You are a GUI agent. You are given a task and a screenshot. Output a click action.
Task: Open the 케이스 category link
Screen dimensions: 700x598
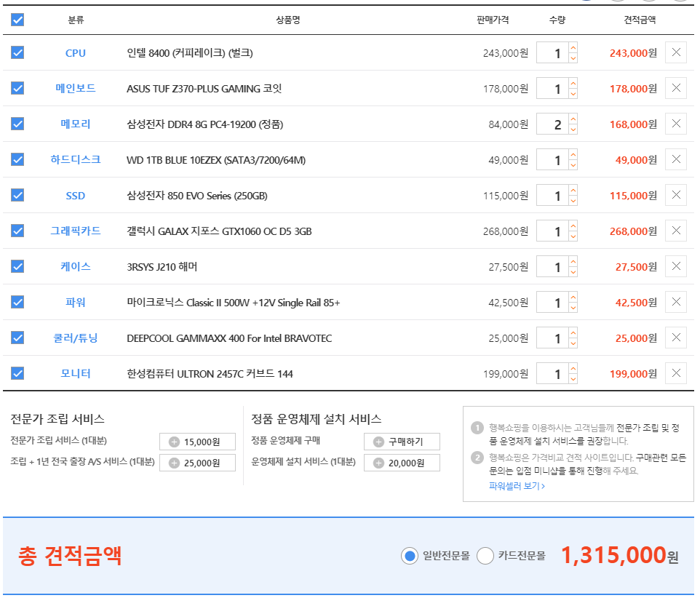[76, 267]
